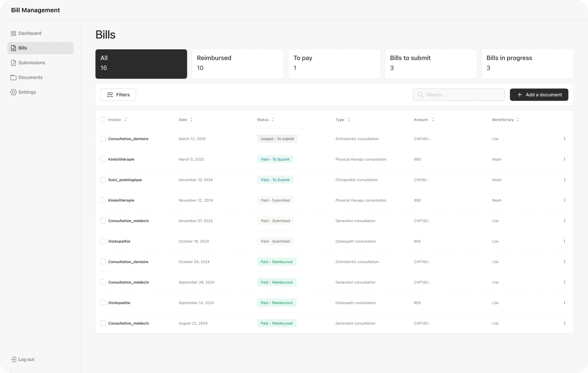Open the Dashboard section in sidebar
The height and width of the screenshot is (373, 588).
pos(29,33)
